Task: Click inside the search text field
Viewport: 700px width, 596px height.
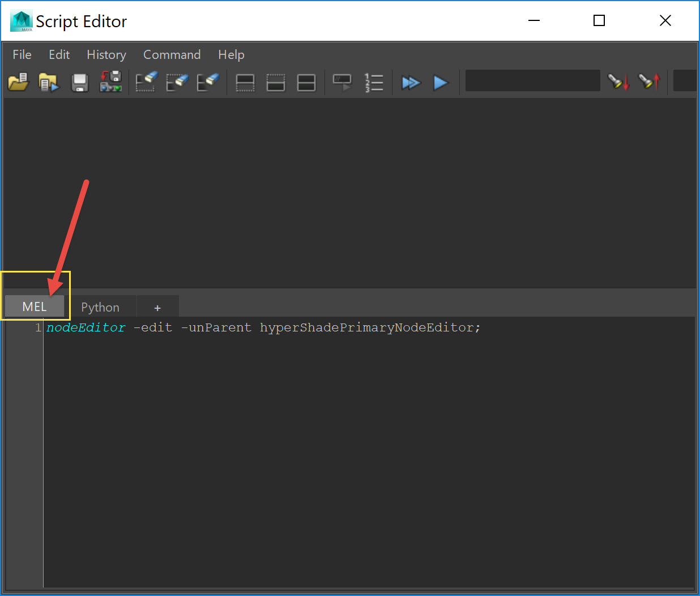Action: click(x=532, y=80)
